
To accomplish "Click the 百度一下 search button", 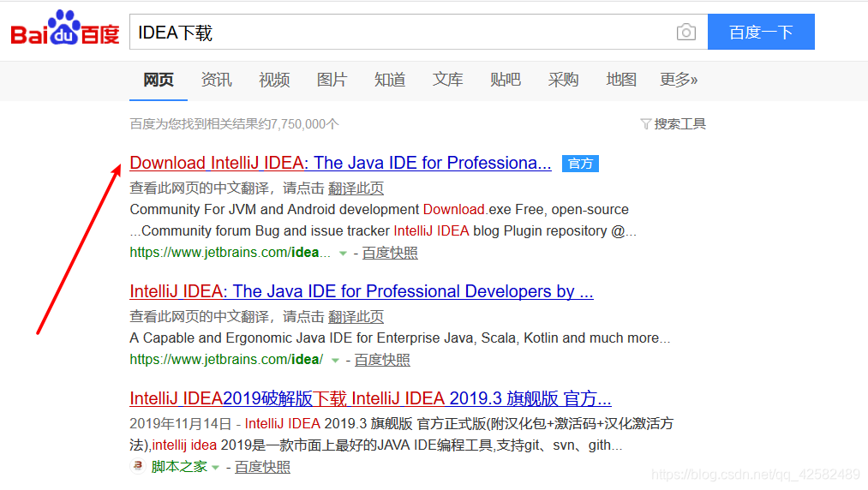I will [761, 32].
